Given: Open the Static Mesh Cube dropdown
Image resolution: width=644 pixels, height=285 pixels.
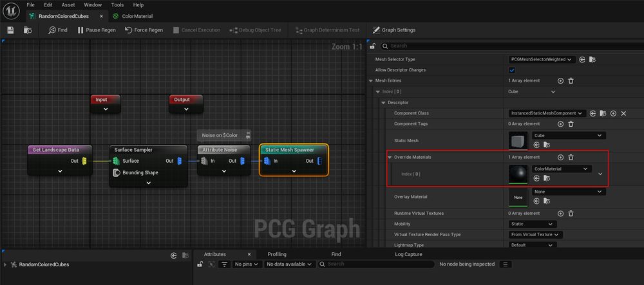Looking at the screenshot, I should coord(569,135).
